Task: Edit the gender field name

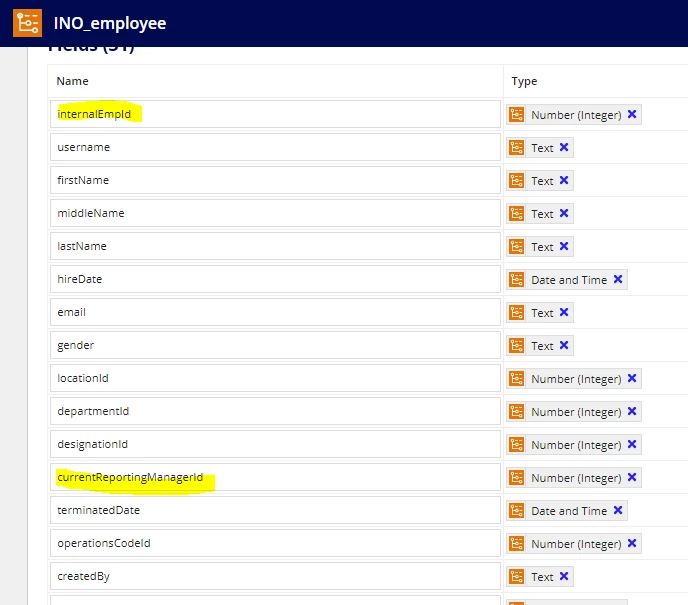Action: coord(275,345)
